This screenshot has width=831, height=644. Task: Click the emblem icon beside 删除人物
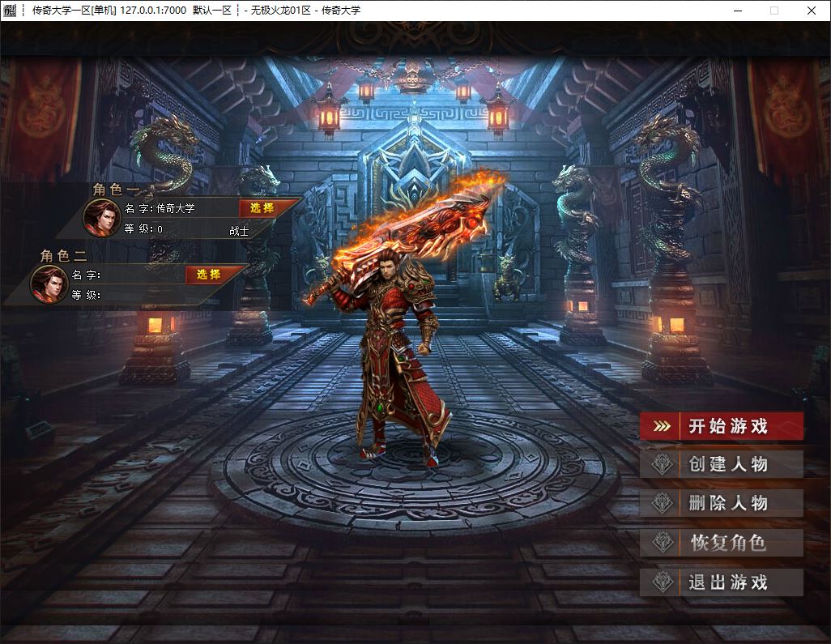click(662, 503)
